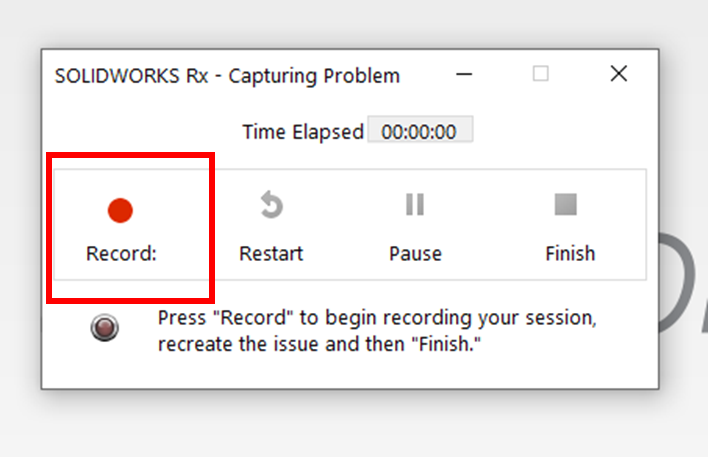The height and width of the screenshot is (457, 708).
Task: Click the Pause bars icon
Action: click(415, 205)
